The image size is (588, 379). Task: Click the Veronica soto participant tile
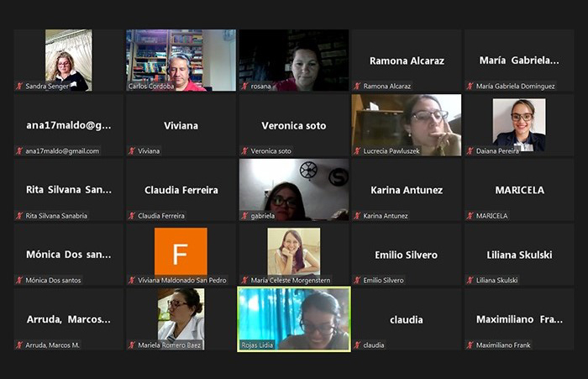(294, 125)
